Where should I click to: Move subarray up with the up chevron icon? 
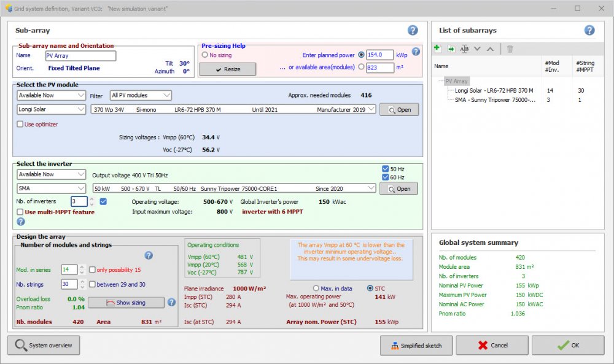489,48
